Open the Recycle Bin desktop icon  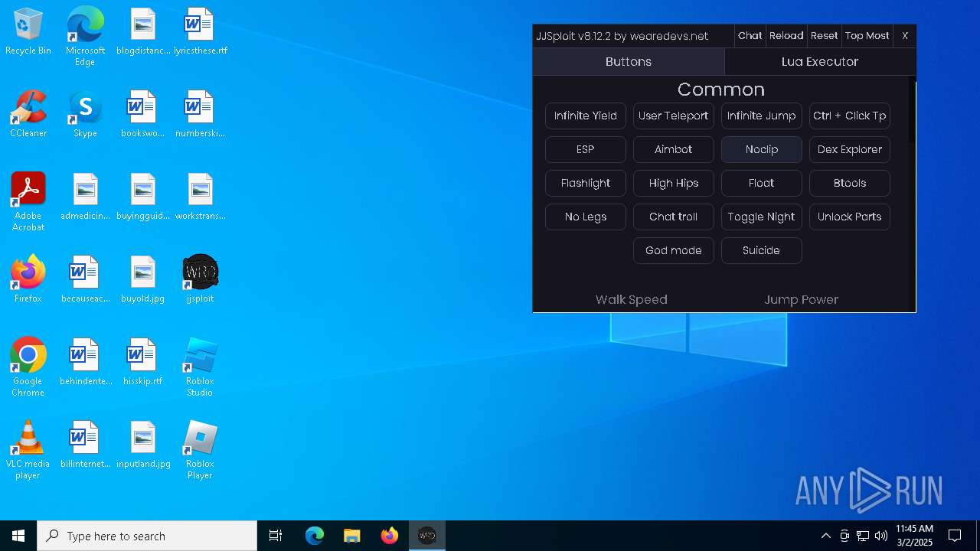pyautogui.click(x=28, y=31)
